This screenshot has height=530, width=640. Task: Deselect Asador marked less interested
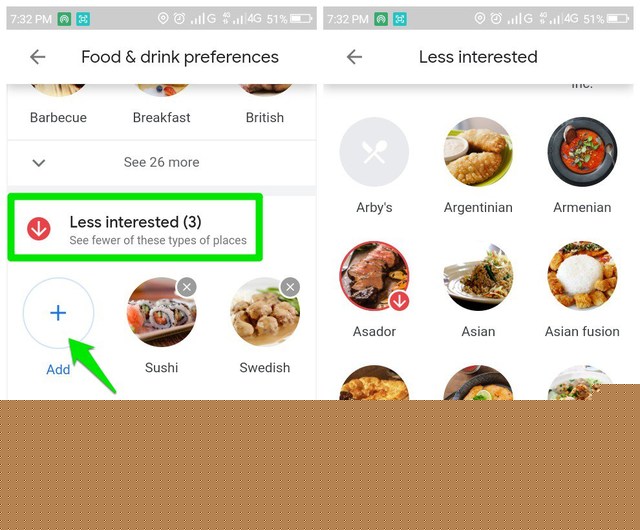(x=374, y=276)
